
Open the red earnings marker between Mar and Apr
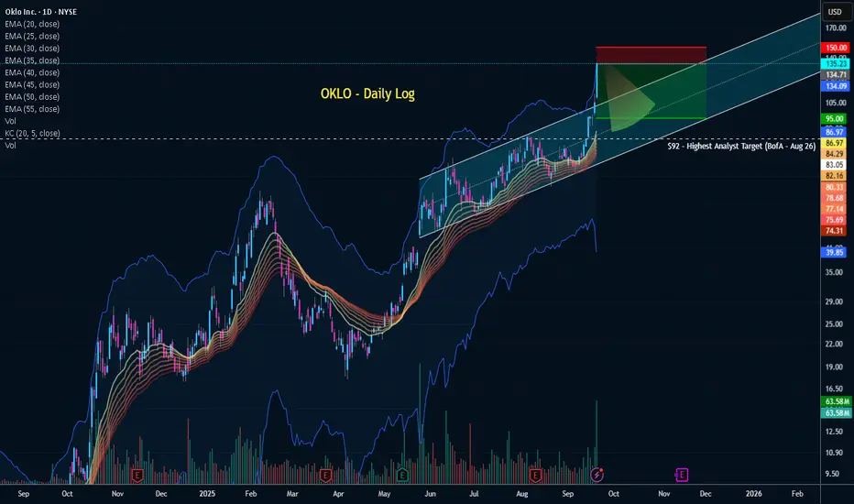pos(325,475)
